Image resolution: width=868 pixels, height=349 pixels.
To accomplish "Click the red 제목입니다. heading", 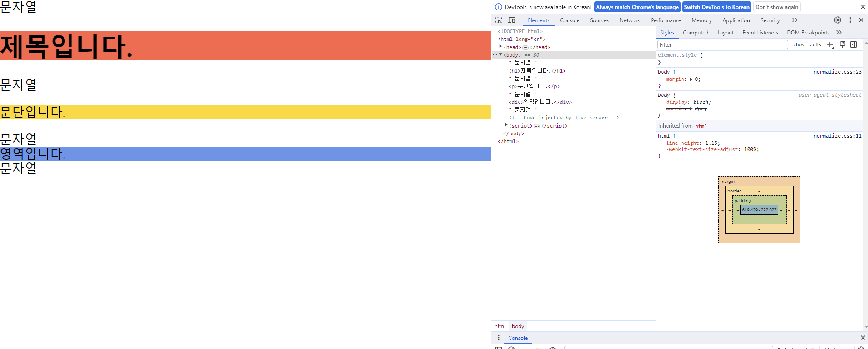I will click(245, 46).
